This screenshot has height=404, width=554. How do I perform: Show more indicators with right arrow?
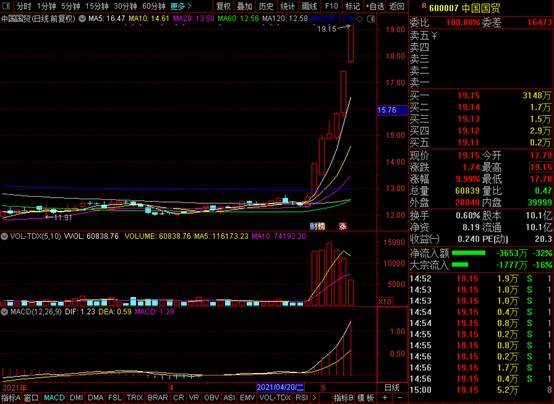(314, 398)
